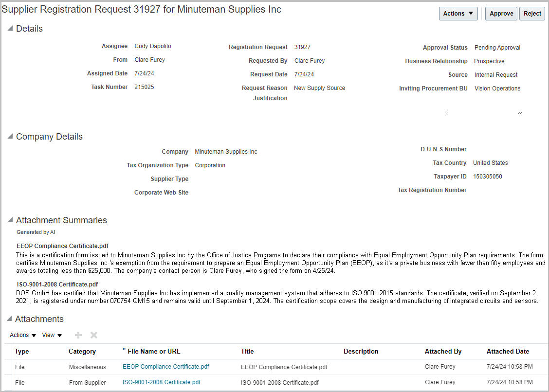Collapse the Attachment Summaries section
Viewport: 549px width, 392px height.
pyautogui.click(x=10, y=220)
